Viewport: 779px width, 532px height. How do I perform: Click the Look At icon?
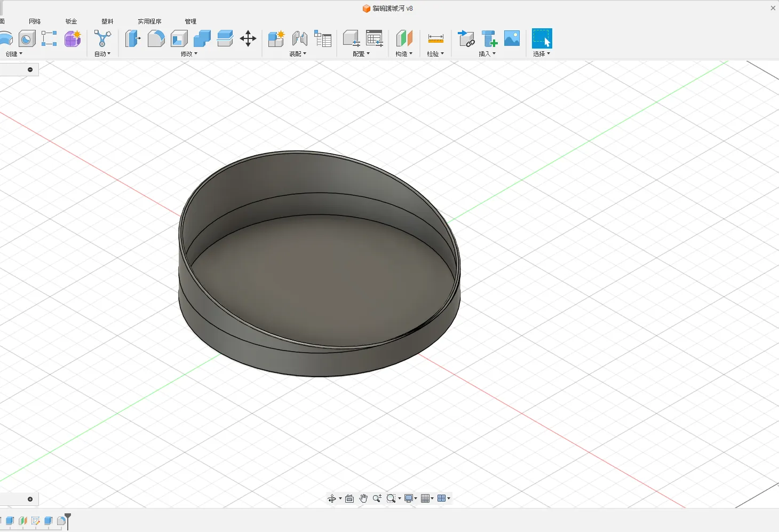tap(349, 498)
